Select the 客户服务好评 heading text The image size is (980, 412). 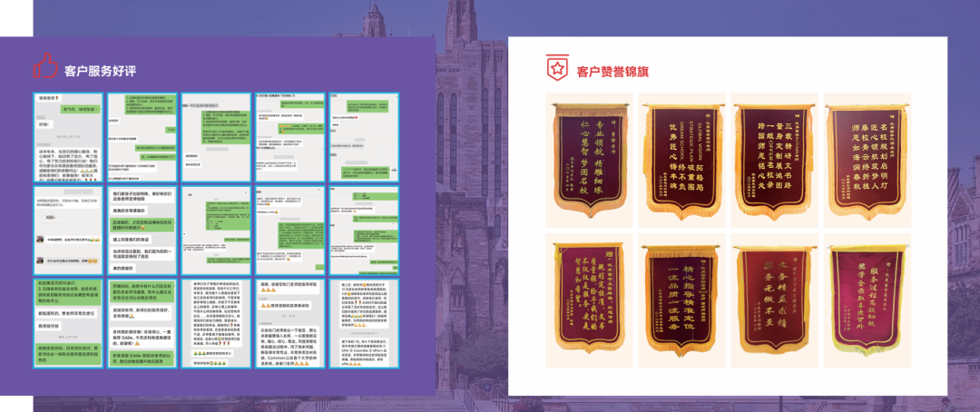click(100, 70)
